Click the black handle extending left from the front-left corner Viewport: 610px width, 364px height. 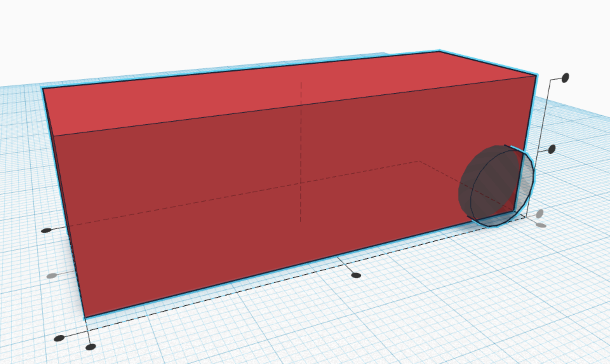[59, 338]
